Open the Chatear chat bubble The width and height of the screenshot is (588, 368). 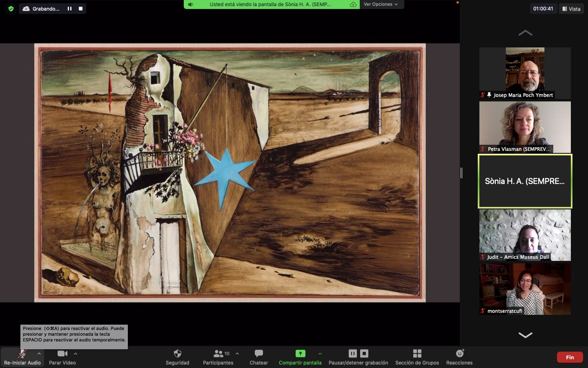pyautogui.click(x=258, y=354)
